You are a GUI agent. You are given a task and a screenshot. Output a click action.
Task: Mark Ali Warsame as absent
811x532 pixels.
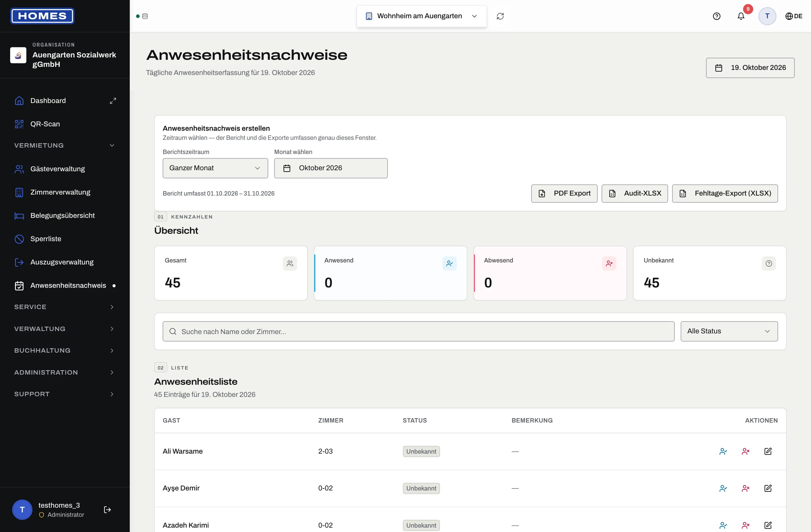point(745,451)
